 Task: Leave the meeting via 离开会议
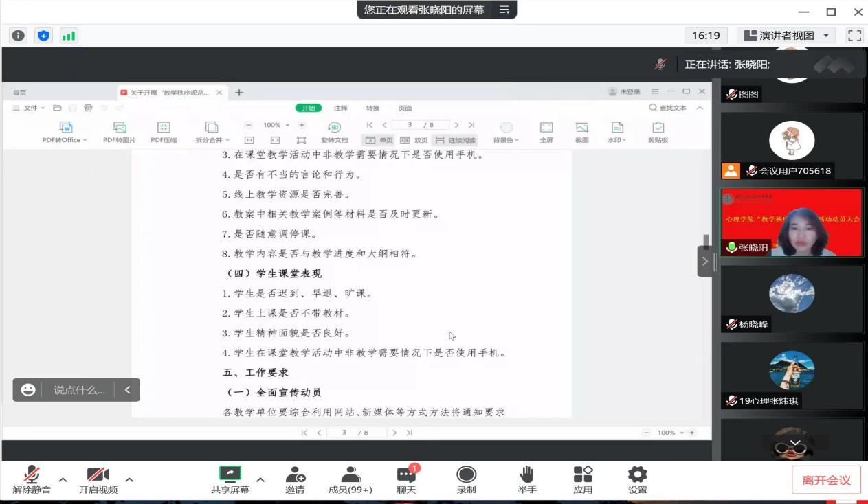826,480
